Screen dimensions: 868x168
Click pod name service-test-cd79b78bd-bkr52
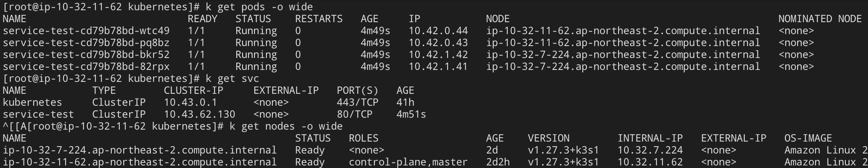86,55
